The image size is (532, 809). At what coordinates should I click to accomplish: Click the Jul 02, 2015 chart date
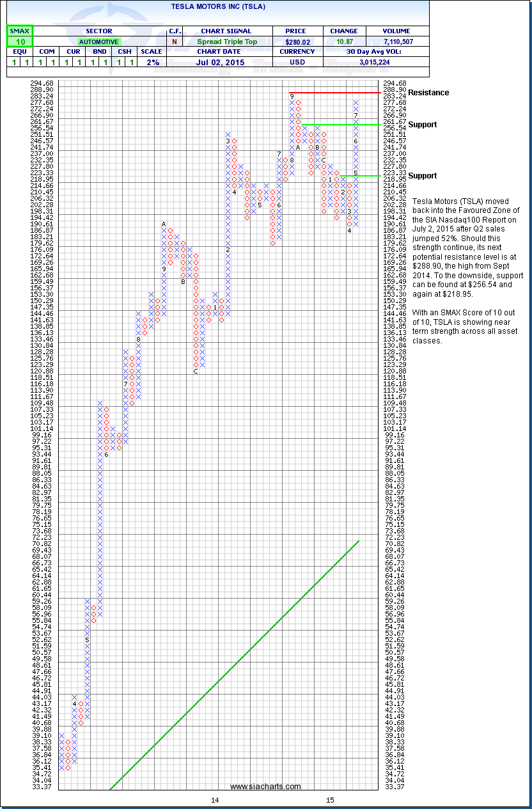click(x=226, y=62)
